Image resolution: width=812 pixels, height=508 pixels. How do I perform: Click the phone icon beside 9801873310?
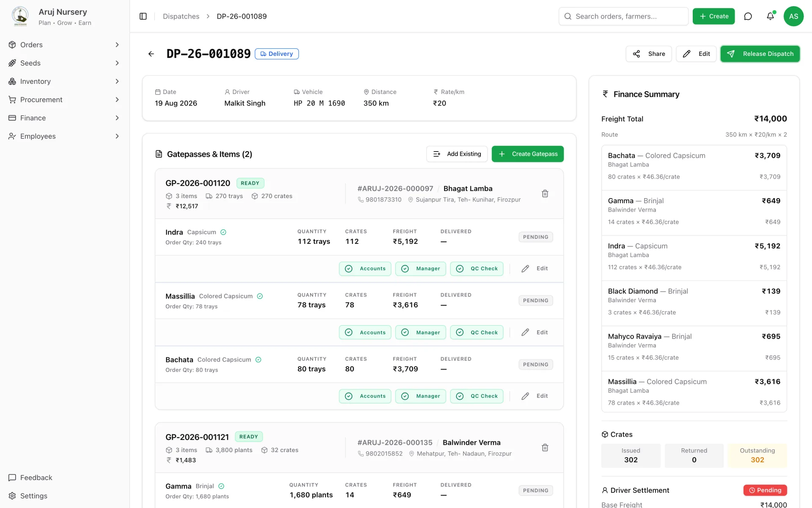[361, 199]
